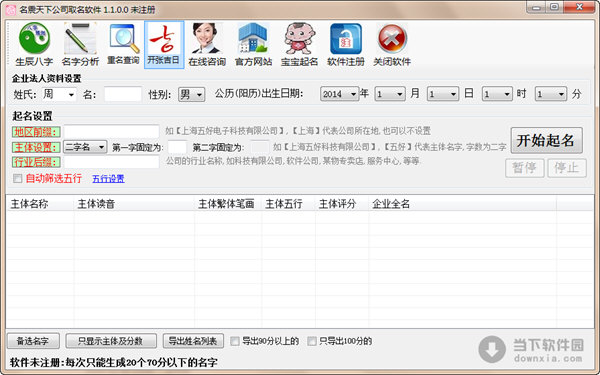
Task: Open the 五行设置 link
Action: point(108,179)
